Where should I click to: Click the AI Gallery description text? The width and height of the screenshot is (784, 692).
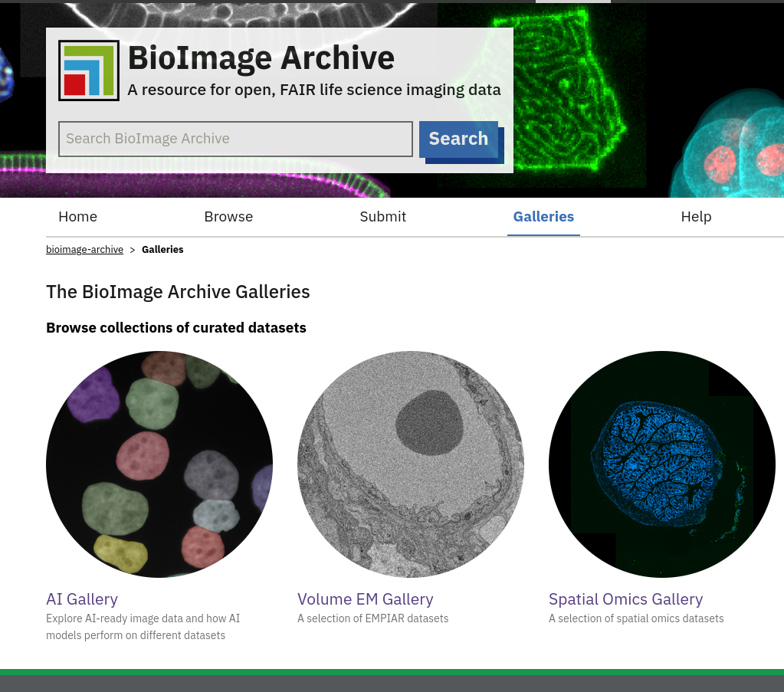coord(143,627)
